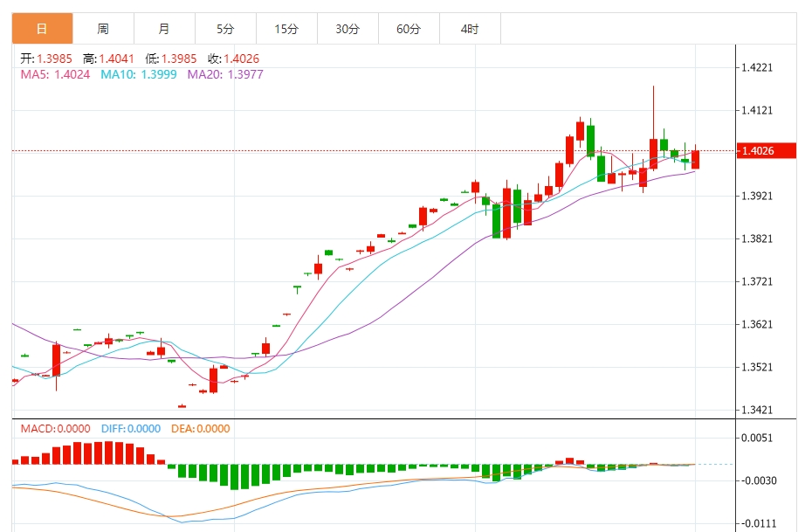Click the 低:1.3985 low price value
Screen dimensions: 812x532
171,59
